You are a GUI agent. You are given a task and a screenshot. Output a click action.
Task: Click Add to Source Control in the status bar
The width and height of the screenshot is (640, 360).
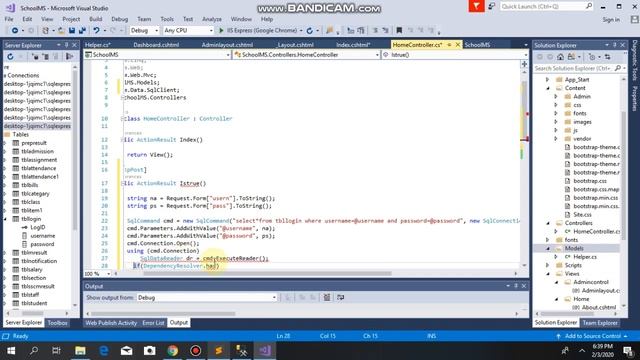tap(592, 336)
